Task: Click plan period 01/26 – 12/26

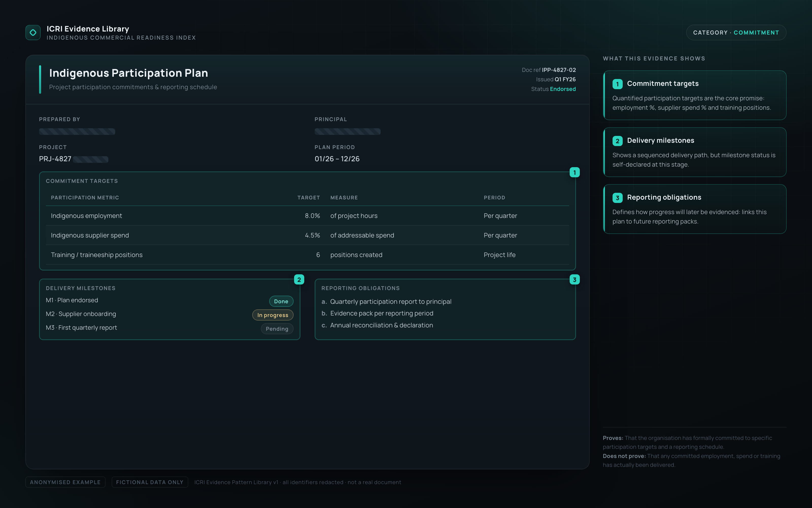Action: [x=337, y=159]
